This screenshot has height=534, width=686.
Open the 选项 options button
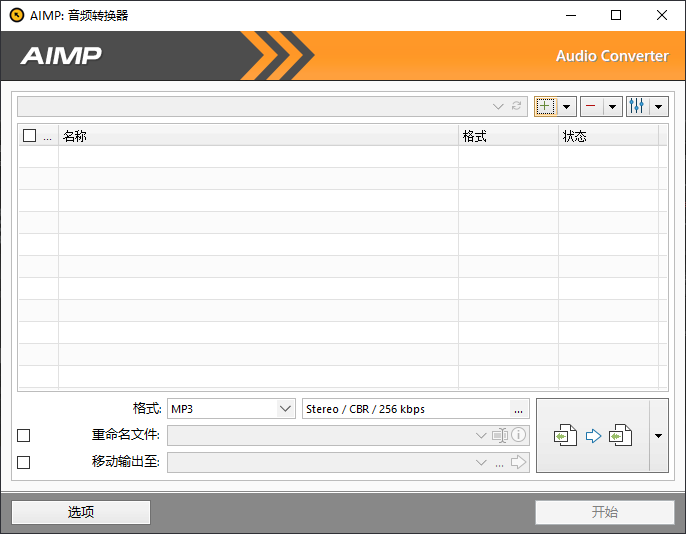tap(81, 512)
